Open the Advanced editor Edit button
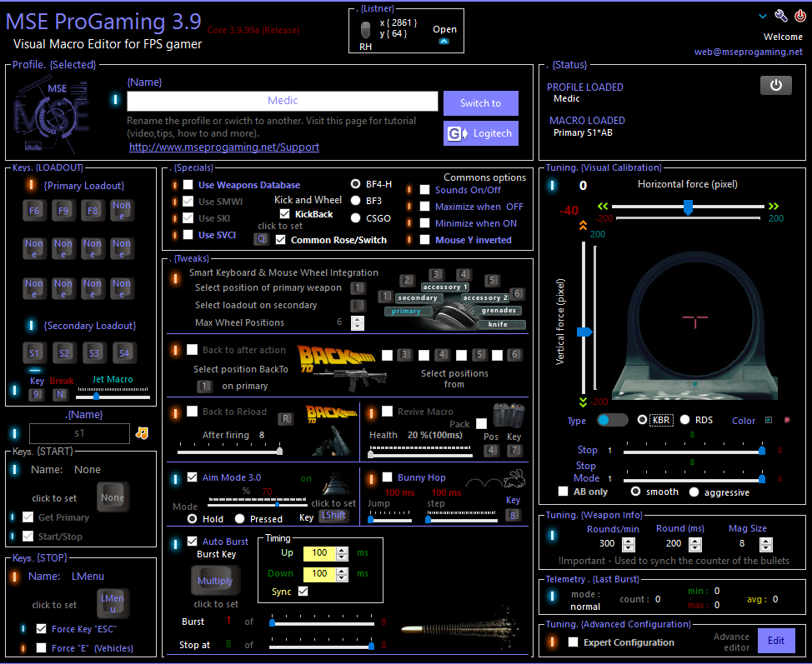 776,641
